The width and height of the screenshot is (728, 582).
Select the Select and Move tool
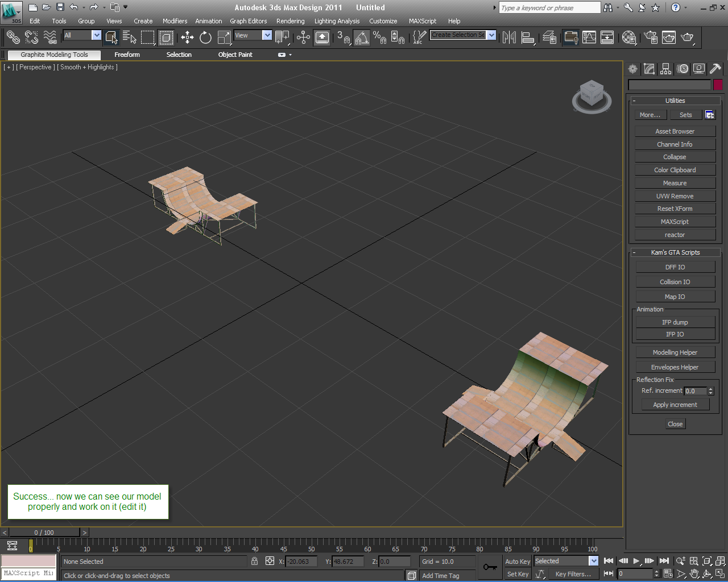[187, 38]
